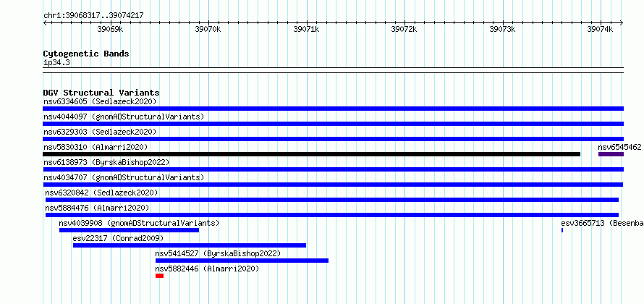Open the esv22317 (Conrad2009) label

(x=118, y=239)
